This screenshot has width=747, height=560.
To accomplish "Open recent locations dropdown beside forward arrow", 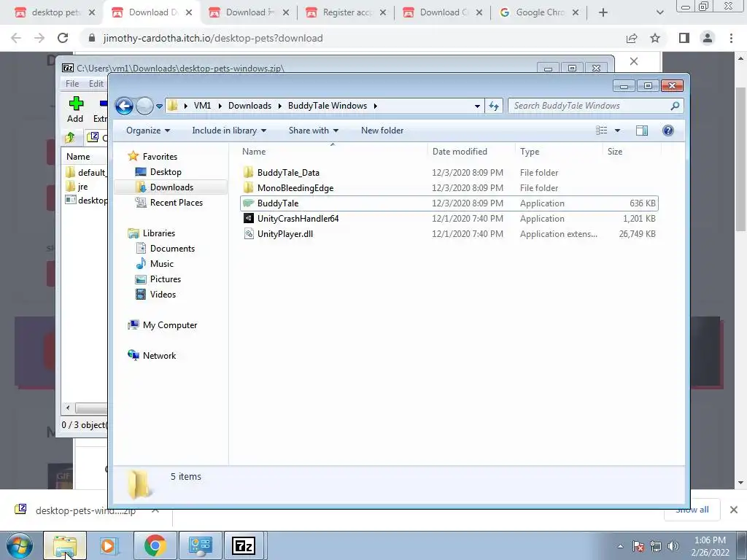I will pyautogui.click(x=159, y=106).
